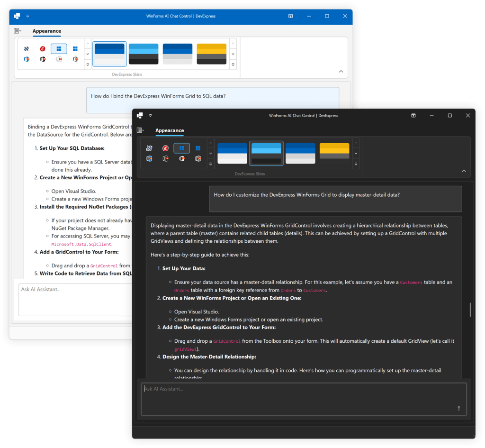Click highlighted Windows-logo skin icon in dark window
Screen dimensions: 485x448
point(181,148)
